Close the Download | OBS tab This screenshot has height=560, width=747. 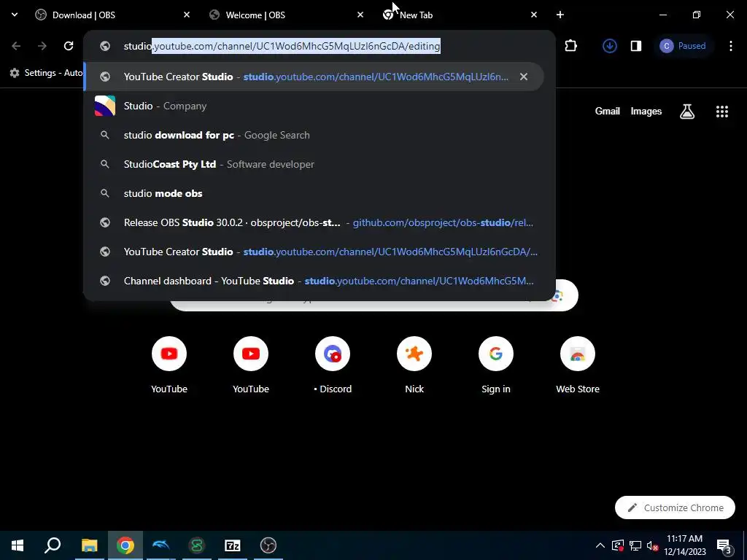tap(187, 15)
